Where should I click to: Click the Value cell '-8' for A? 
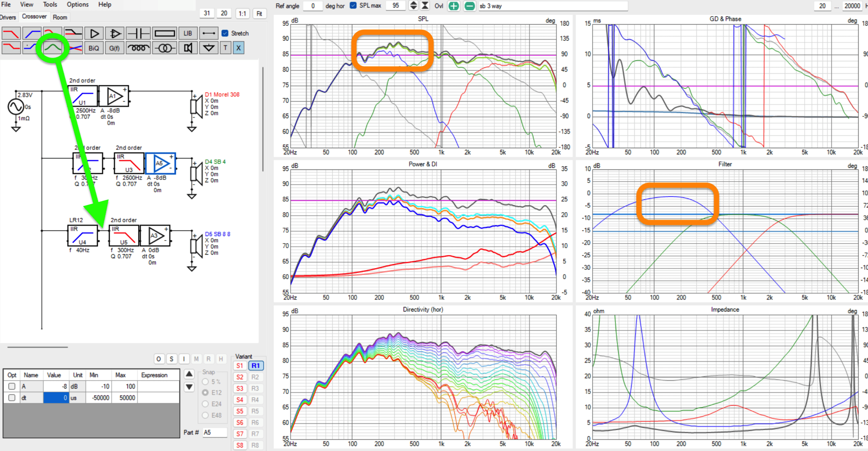pos(56,386)
